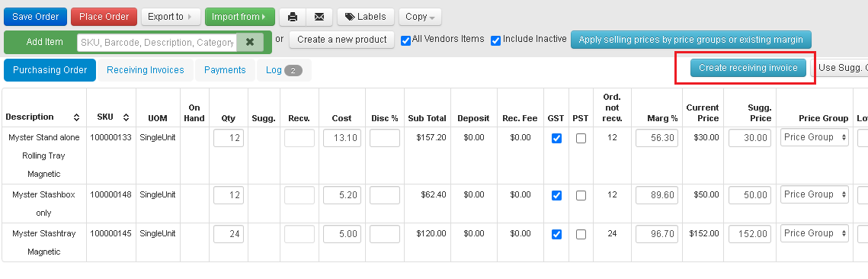Edit Marg % field showing 96.70

(657, 234)
